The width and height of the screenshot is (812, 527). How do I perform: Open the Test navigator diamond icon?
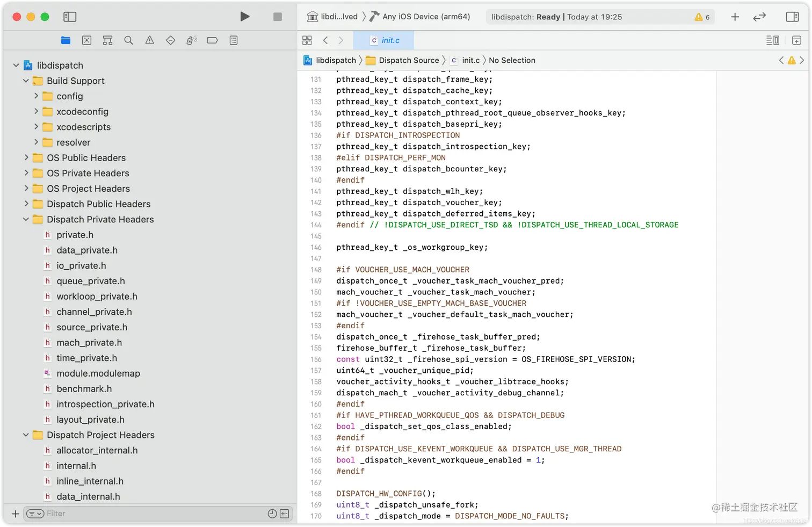coord(170,40)
